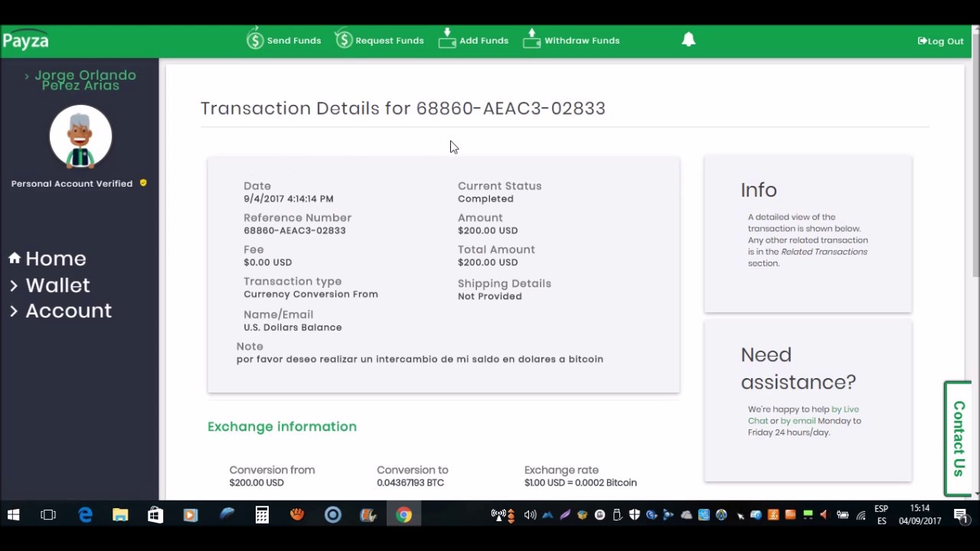The width and height of the screenshot is (980, 551).
Task: Open Calculator from taskbar
Action: (x=262, y=515)
